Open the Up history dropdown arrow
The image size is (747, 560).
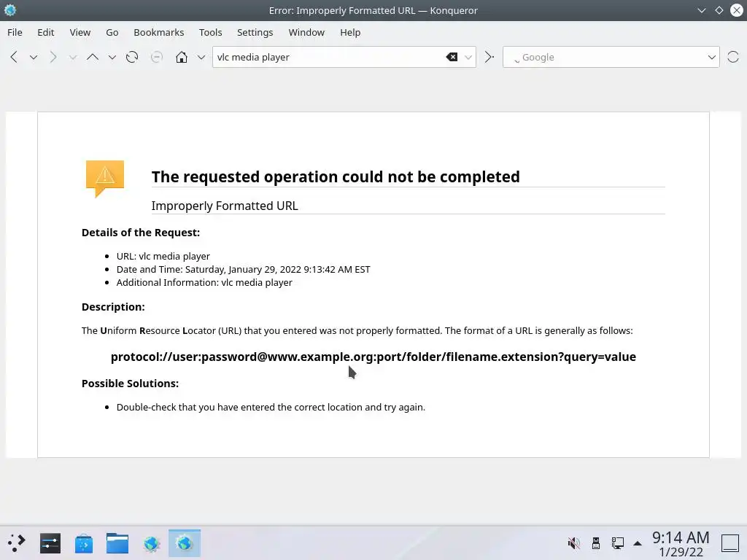(112, 57)
